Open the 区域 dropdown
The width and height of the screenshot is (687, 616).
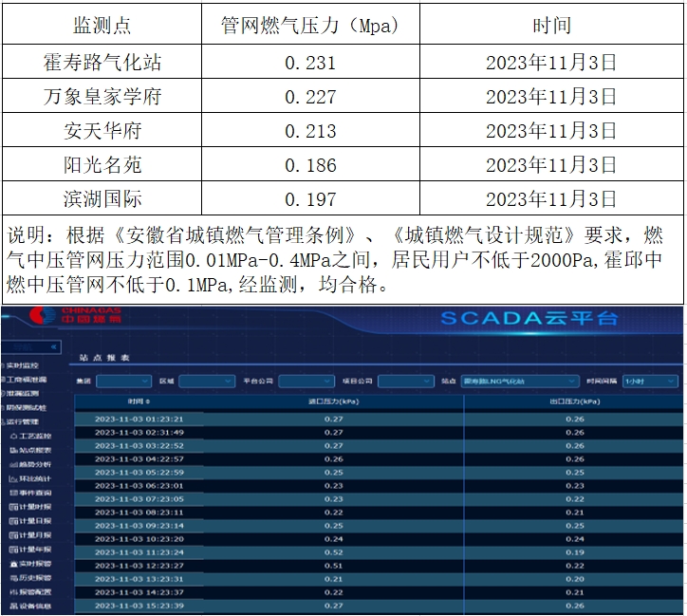pyautogui.click(x=206, y=382)
